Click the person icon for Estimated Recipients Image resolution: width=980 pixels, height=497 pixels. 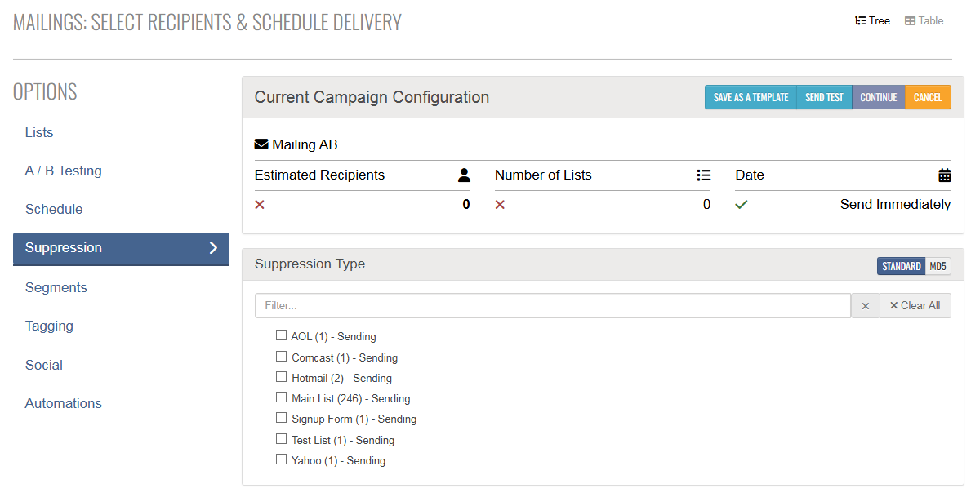[464, 175]
